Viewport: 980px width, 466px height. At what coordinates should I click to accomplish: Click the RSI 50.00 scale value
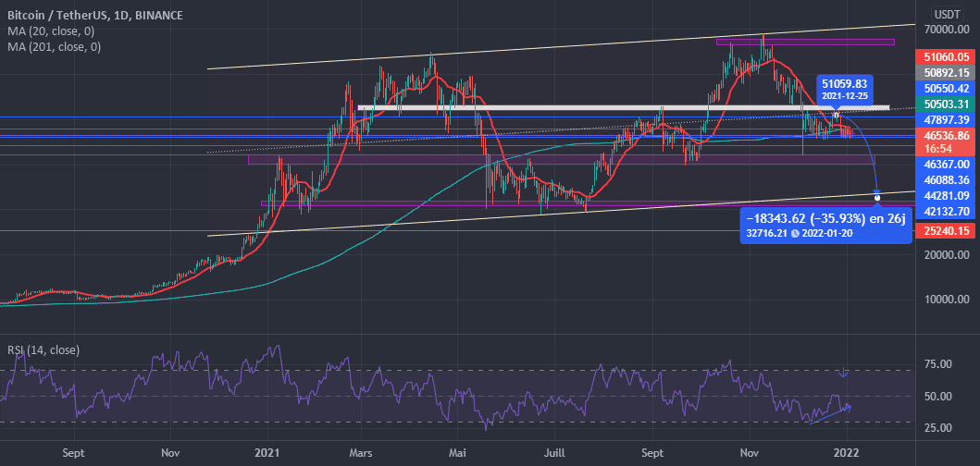pos(937,396)
